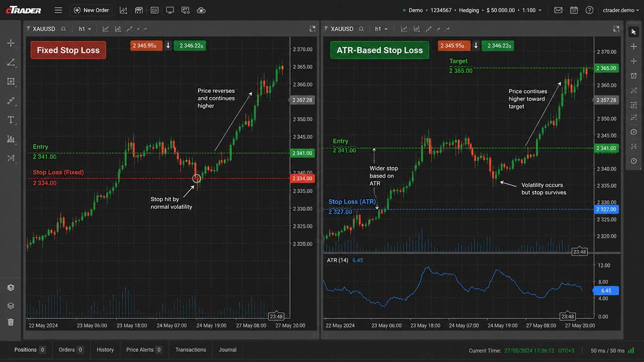Screen dimensions: 644x362
Task: Maximize the ATR-Based Stop Loss chart panel
Action: (617, 29)
